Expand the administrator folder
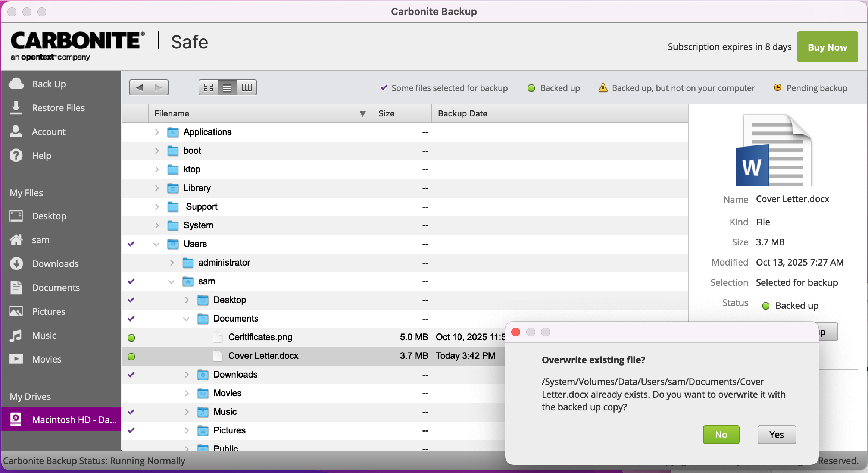Image resolution: width=868 pixels, height=473 pixels. click(172, 263)
